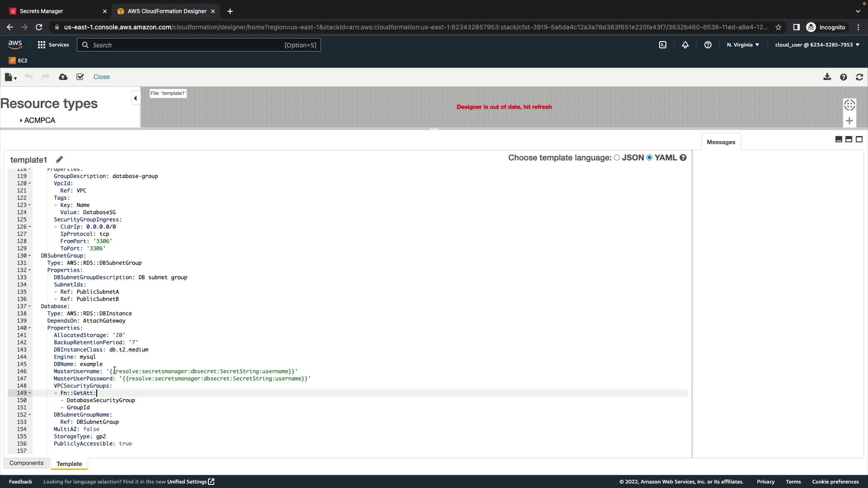This screenshot has height=488, width=868.
Task: Click the Close link in toolbar
Action: coord(101,77)
